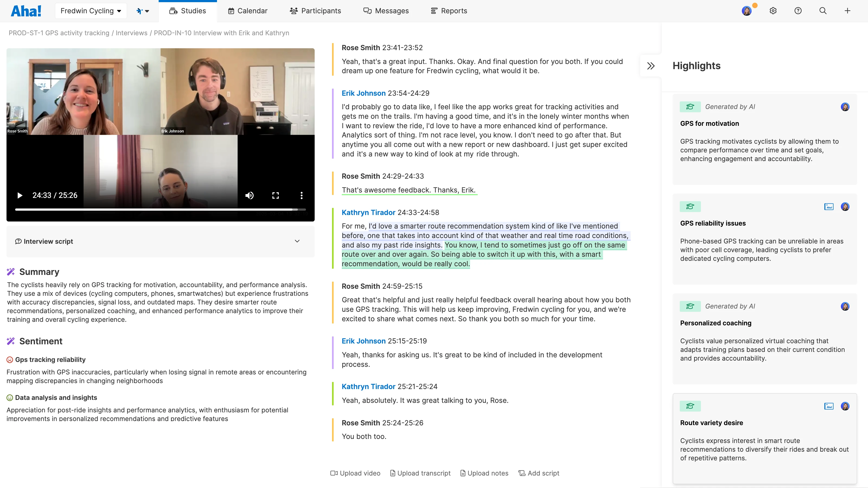The width and height of the screenshot is (868, 488).
Task: Open video more options menu
Action: coord(302,195)
